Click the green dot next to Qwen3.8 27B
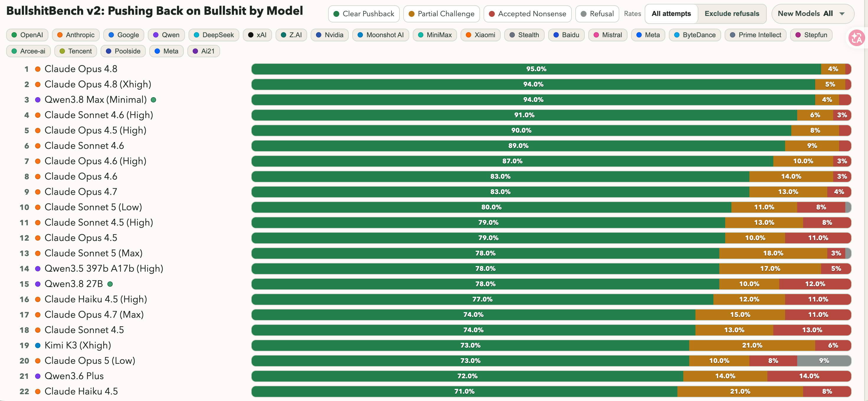The width and height of the screenshot is (868, 401). [x=110, y=284]
